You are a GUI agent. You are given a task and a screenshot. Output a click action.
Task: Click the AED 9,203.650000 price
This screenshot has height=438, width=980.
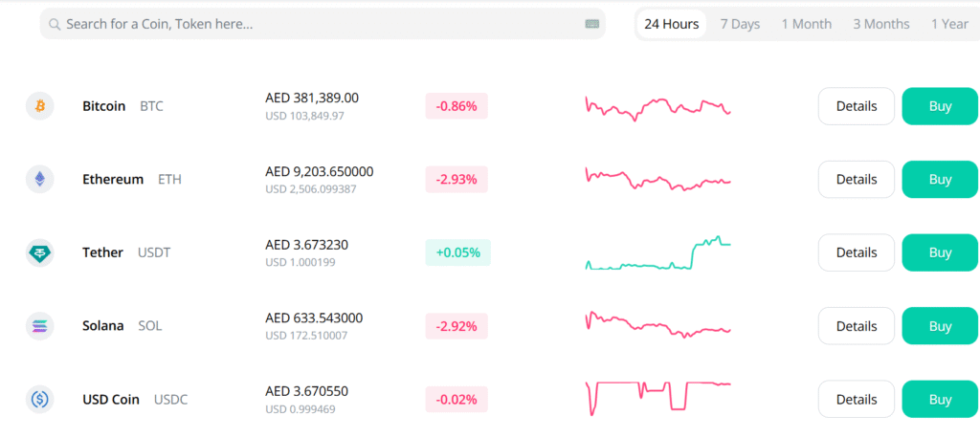tap(320, 171)
